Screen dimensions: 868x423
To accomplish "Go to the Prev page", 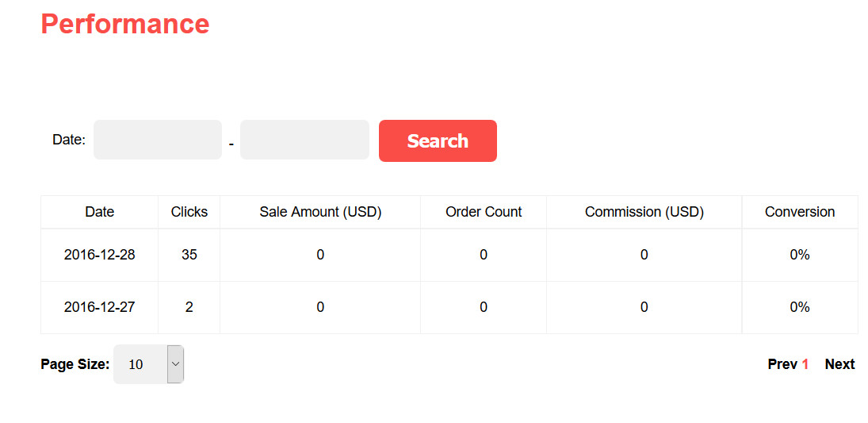I will 782,364.
